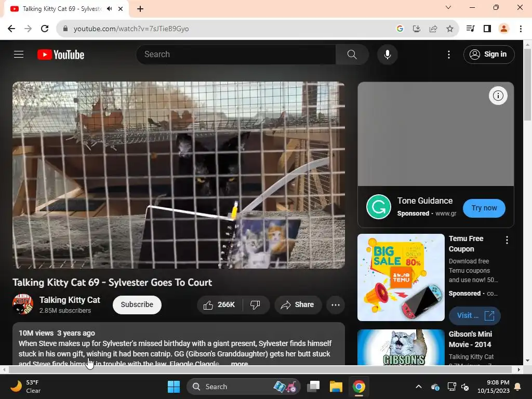532x399 pixels.
Task: Share the Talking Kitty Cat video
Action: [x=298, y=304]
